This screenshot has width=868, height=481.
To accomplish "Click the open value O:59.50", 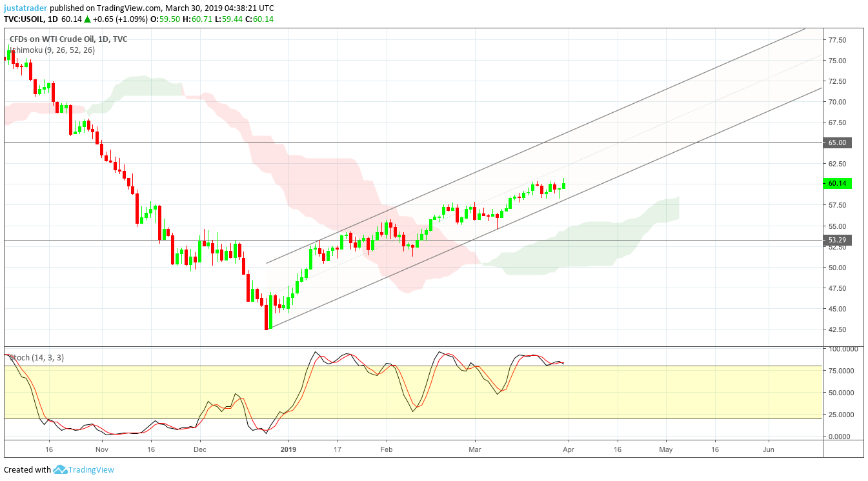I will click(x=165, y=19).
